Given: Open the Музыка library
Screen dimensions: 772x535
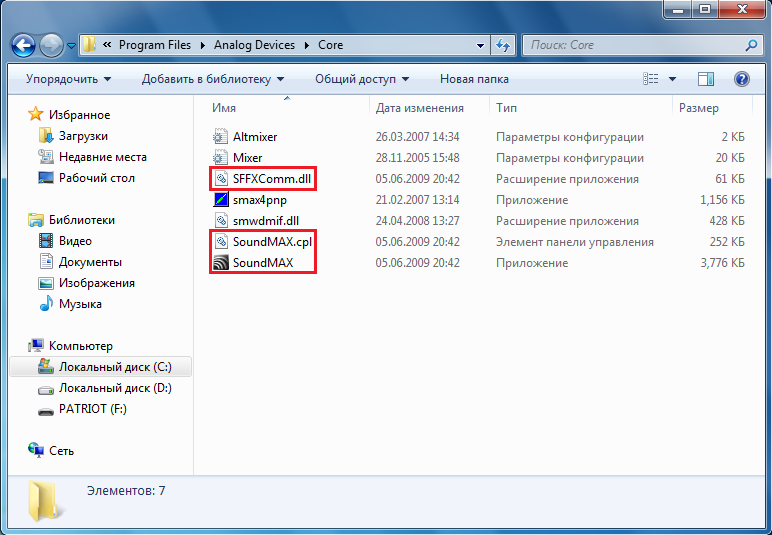Looking at the screenshot, I should pos(80,304).
